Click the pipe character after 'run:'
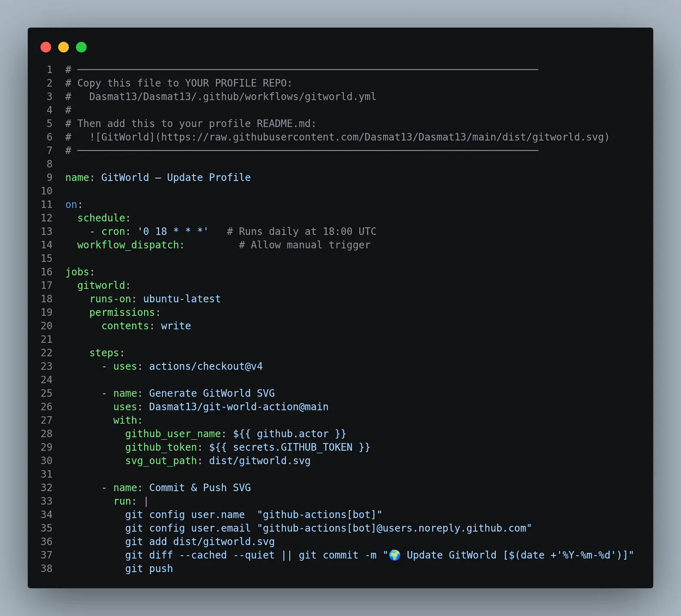Image resolution: width=681 pixels, height=616 pixels. pos(146,502)
